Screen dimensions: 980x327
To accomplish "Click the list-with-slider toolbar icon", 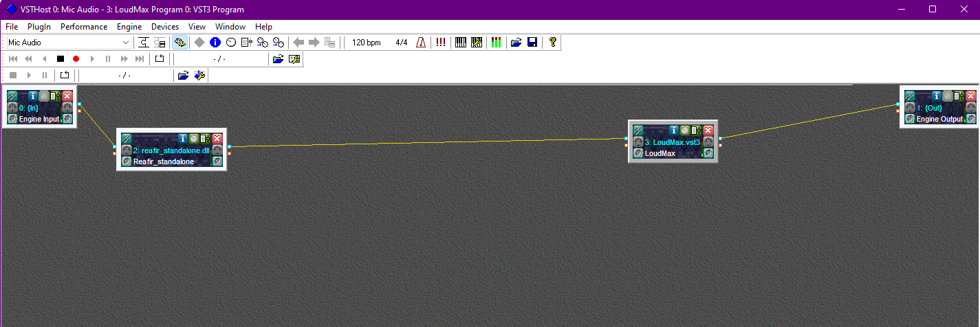I will 246,43.
